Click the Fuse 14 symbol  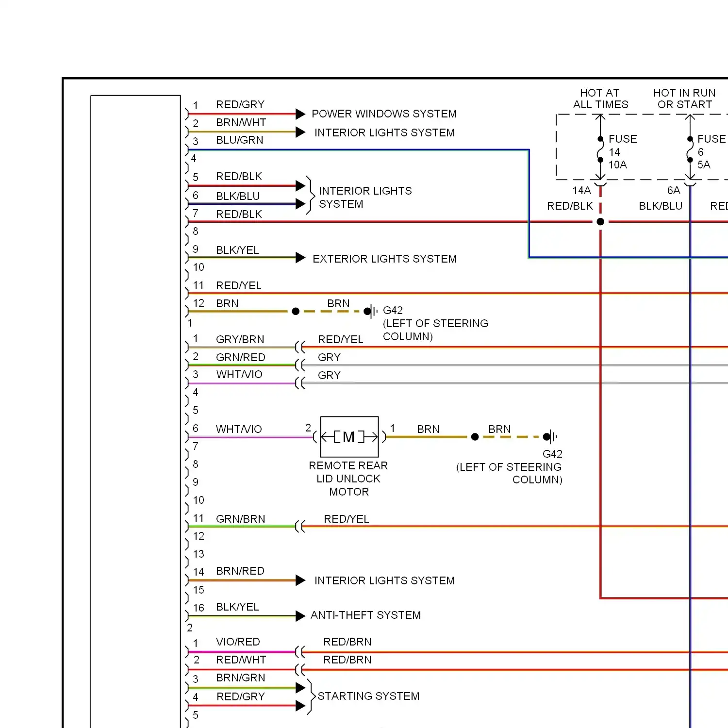point(600,149)
